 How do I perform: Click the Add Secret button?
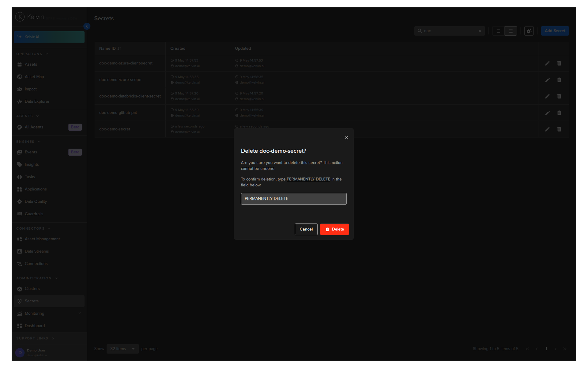555,31
